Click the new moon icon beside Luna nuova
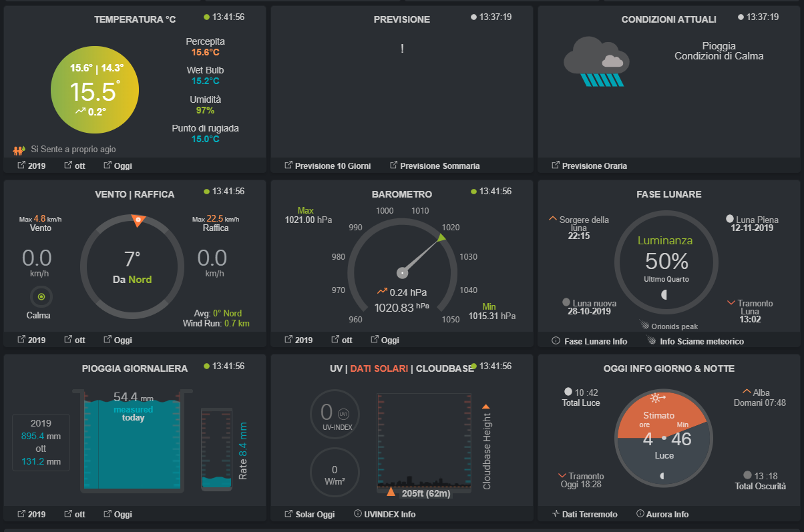The image size is (804, 532). [x=566, y=302]
